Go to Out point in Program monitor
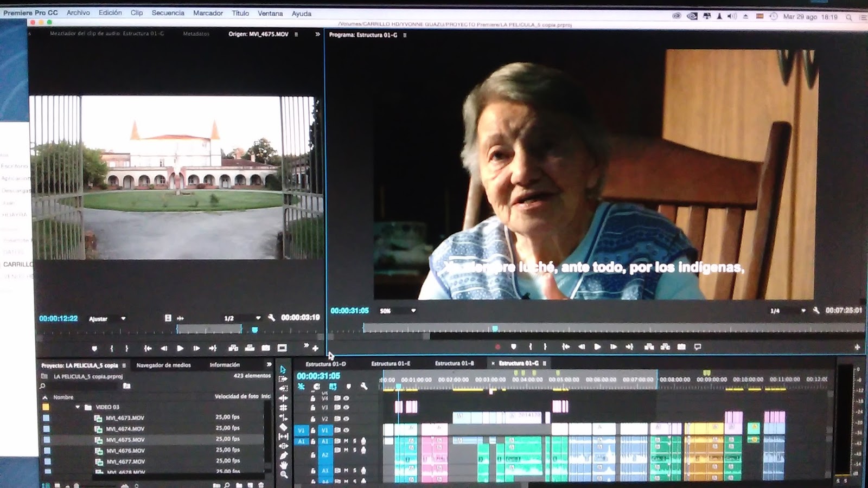 point(629,347)
